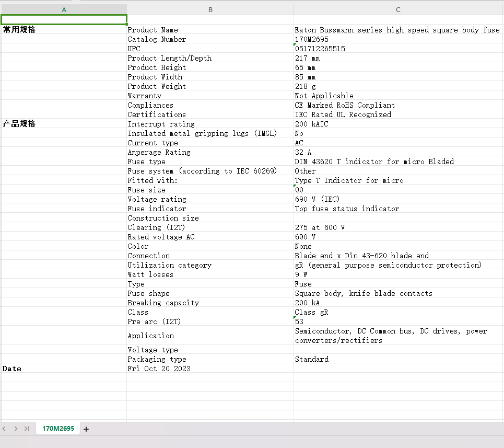
Task: Select the 'Catalog Number' cell
Action: pyautogui.click(x=210, y=39)
